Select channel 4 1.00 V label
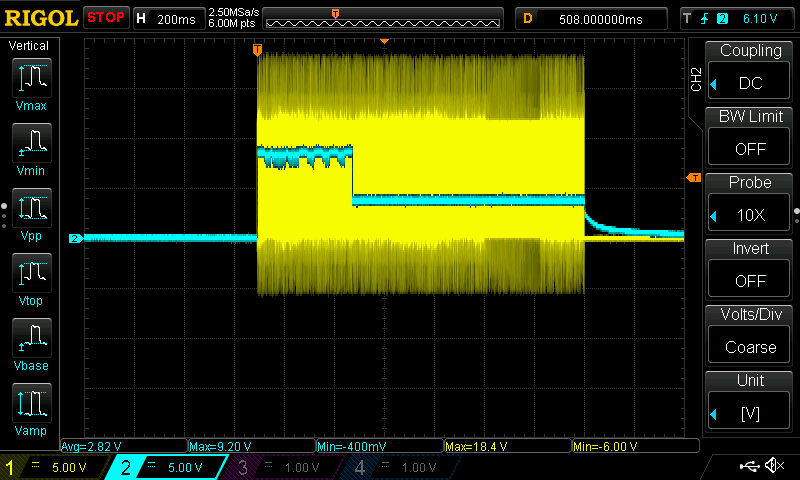This screenshot has height=480, width=800. point(418,467)
